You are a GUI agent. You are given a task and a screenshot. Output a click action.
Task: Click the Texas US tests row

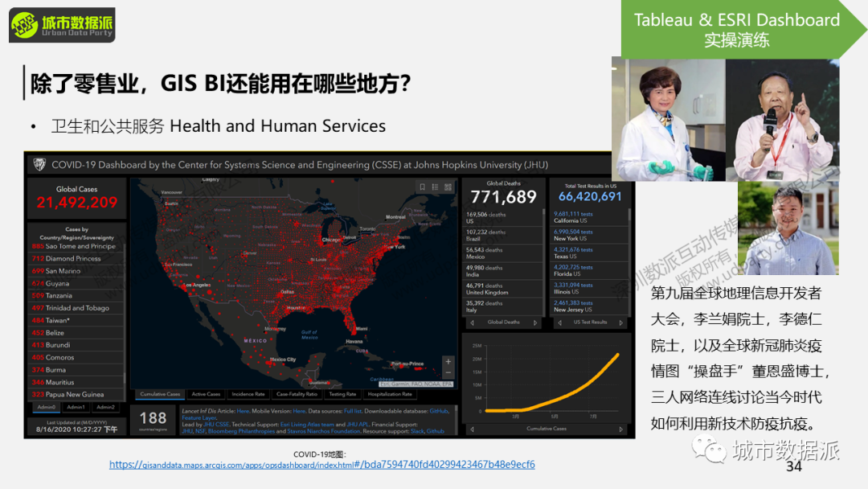point(589,253)
